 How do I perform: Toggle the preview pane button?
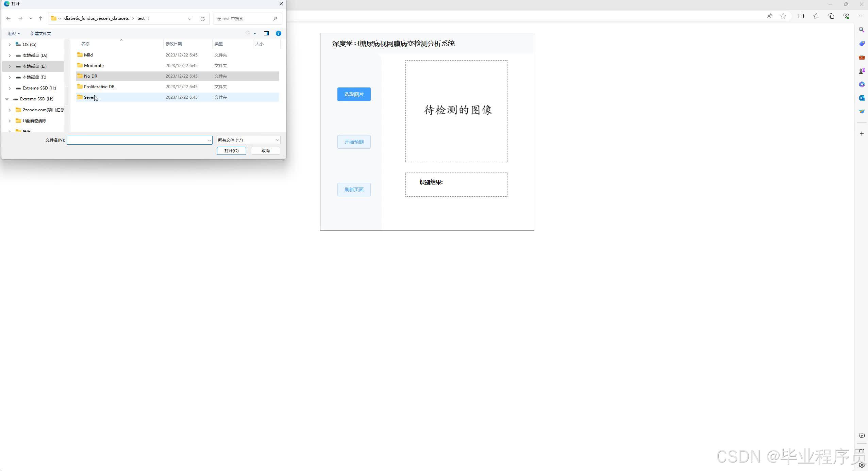pos(266,33)
